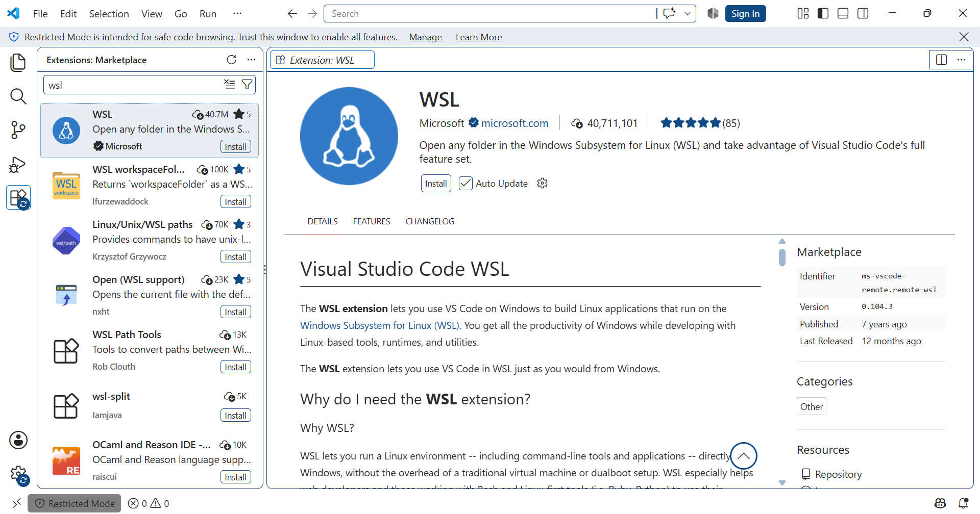The image size is (980, 514).
Task: Open the File menu
Action: pyautogui.click(x=40, y=14)
